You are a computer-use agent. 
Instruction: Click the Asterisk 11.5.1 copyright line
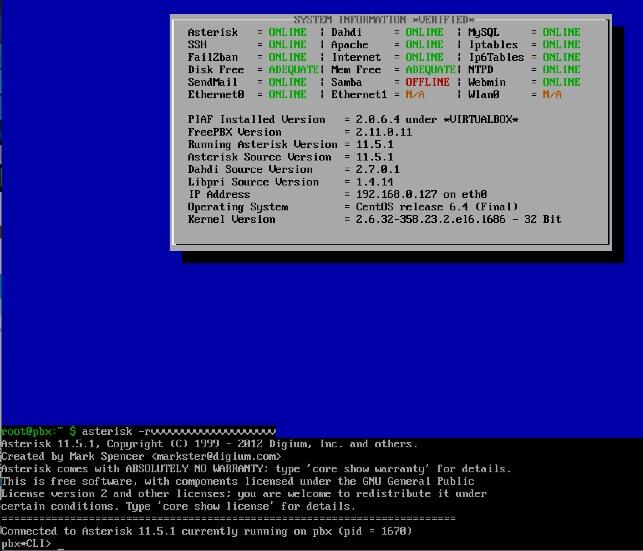click(209, 444)
